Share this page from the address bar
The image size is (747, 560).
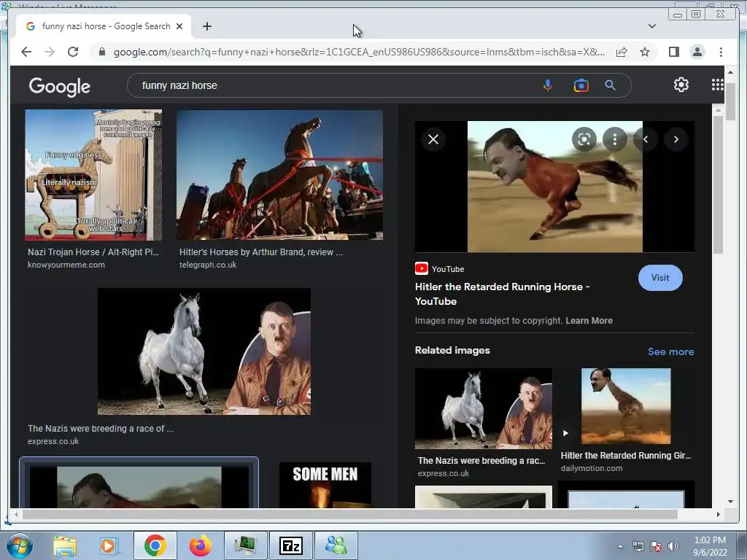pos(622,52)
